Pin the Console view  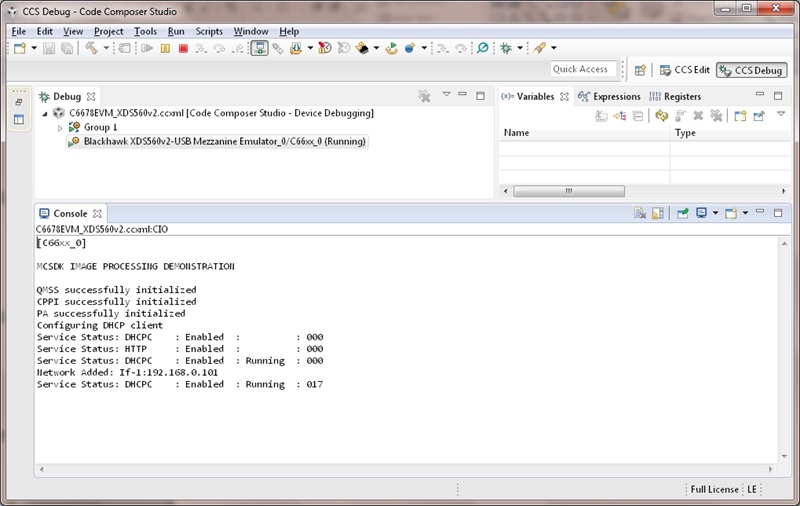[x=682, y=213]
